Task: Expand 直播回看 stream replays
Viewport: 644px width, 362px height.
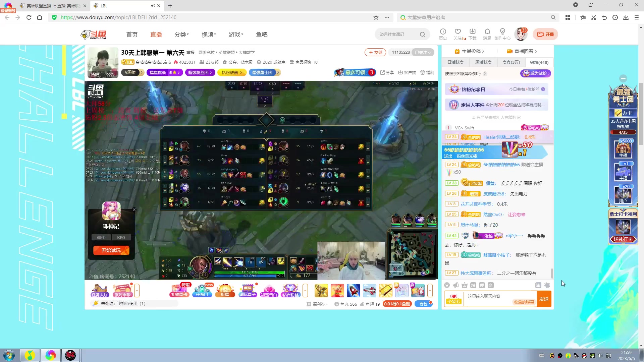Action: click(x=522, y=51)
